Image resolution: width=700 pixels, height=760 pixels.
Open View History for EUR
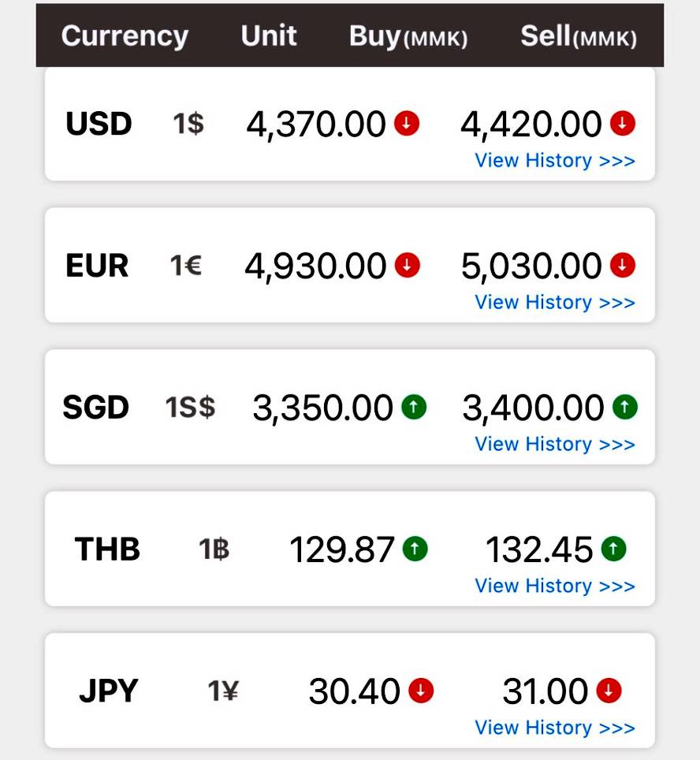[x=555, y=303]
